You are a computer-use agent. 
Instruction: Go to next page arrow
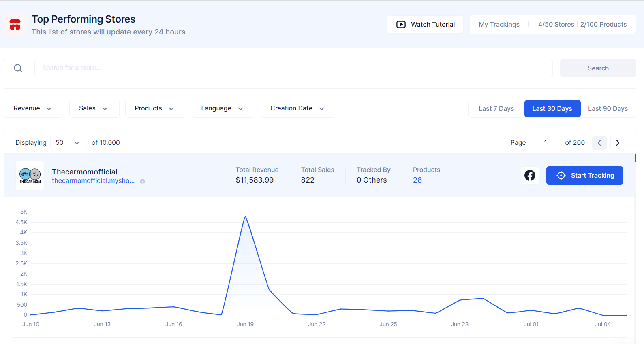pyautogui.click(x=617, y=143)
